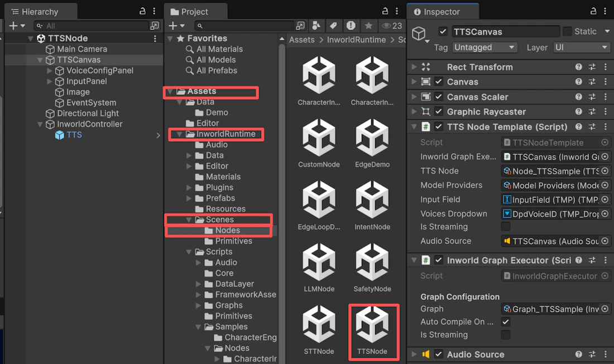Open Canvas Scaler component three-dot menu
Image resolution: width=614 pixels, height=364 pixels.
coord(606,96)
